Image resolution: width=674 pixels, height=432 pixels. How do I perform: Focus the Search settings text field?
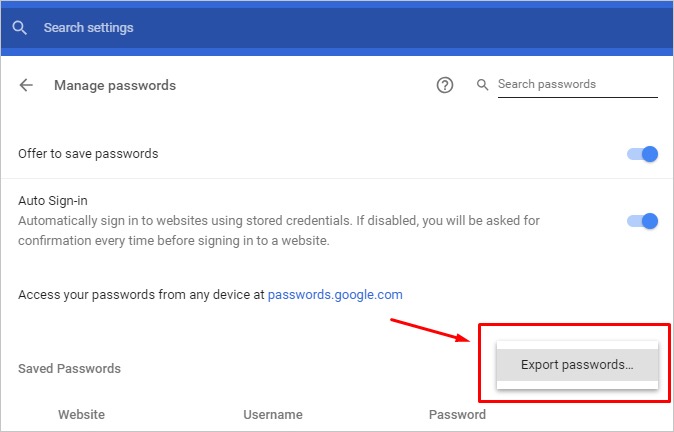tap(200, 28)
